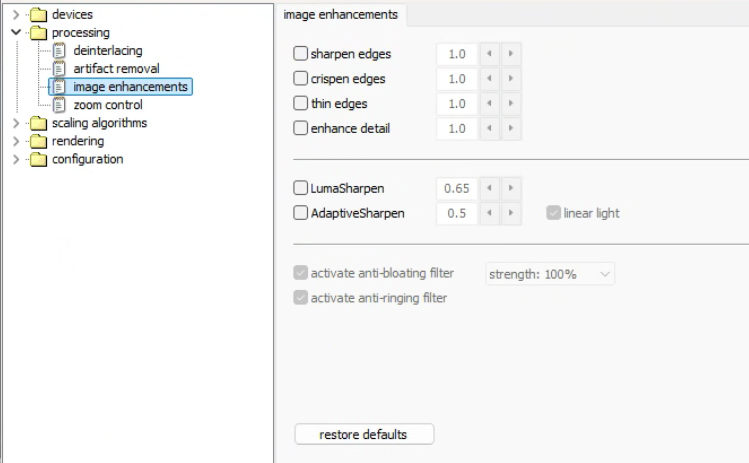Enable the sharpen edges checkbox
The width and height of the screenshot is (749, 463).
[x=300, y=54]
